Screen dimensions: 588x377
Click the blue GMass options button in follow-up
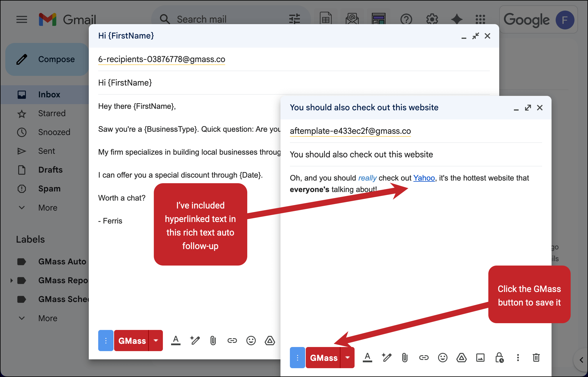tap(297, 358)
